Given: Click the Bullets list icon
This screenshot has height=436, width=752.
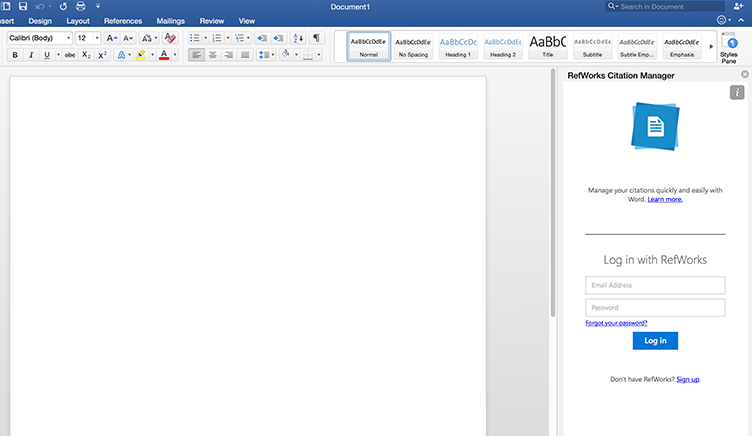Looking at the screenshot, I should coord(195,38).
